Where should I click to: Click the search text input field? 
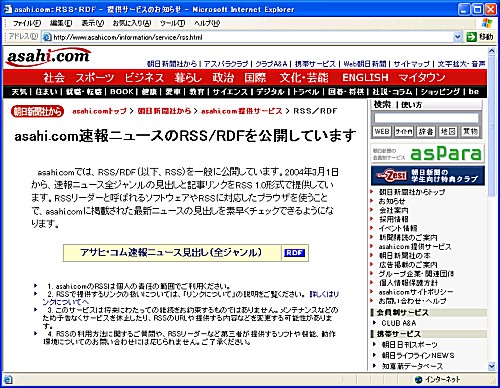tap(426, 118)
